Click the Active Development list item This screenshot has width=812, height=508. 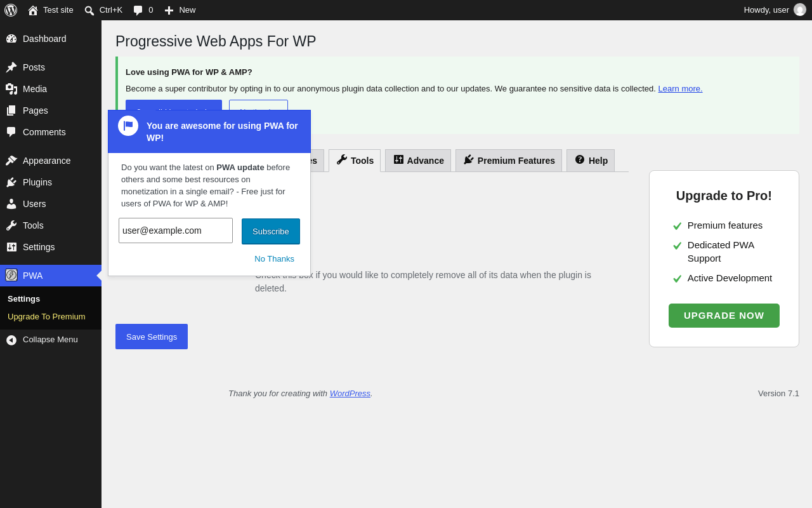coord(730,278)
